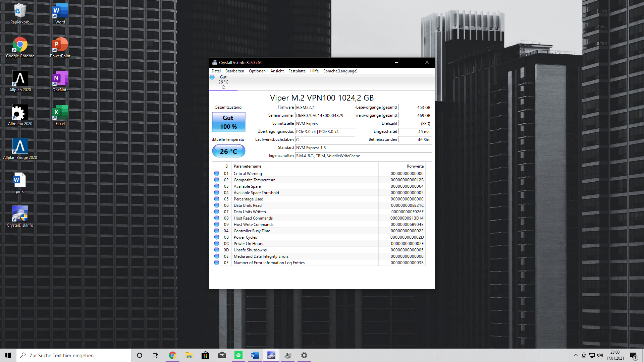This screenshot has width=644, height=362.
Task: Select the C: drive tab
Action: click(x=223, y=82)
